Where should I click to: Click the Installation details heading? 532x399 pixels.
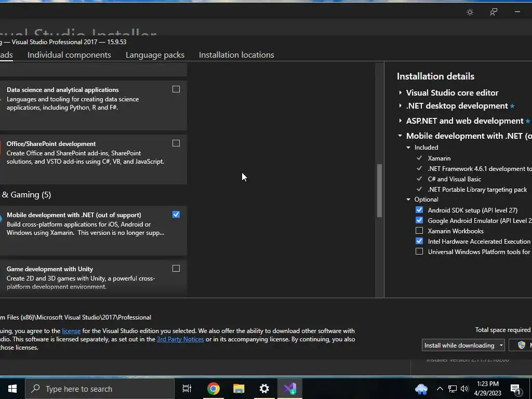tap(436, 76)
